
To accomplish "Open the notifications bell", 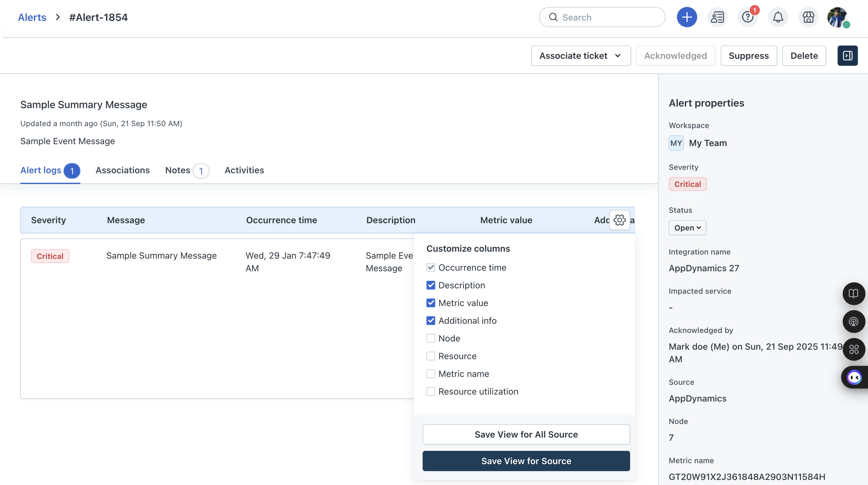I will tap(778, 17).
